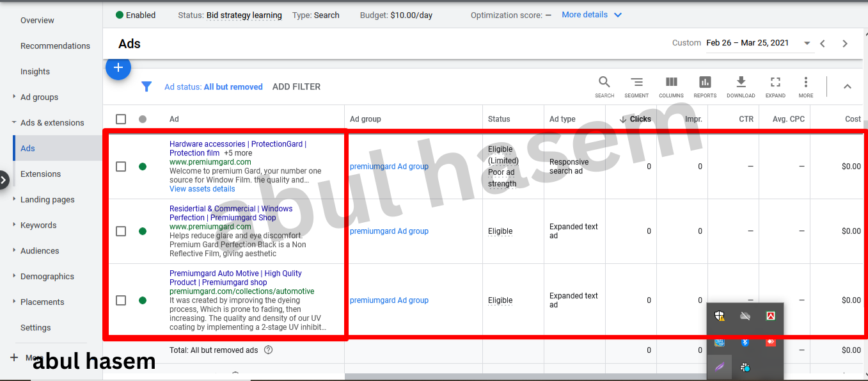Click the sidebar collapse arrow handle on the left edge
Viewport: 868px width, 381px height.
[3, 180]
